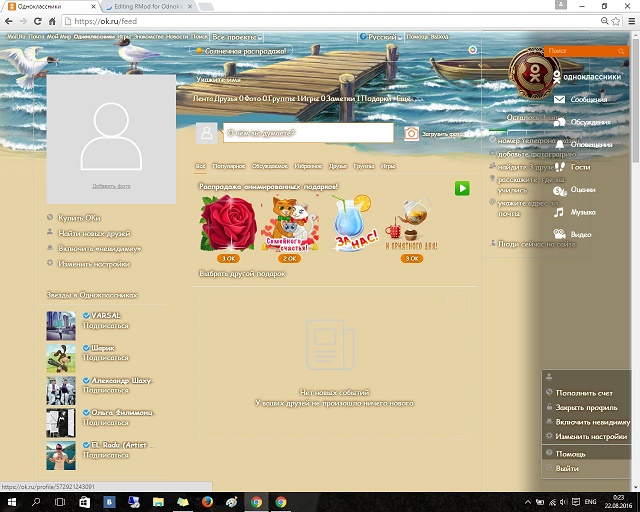Click Выйти in bottom menu

(567, 468)
